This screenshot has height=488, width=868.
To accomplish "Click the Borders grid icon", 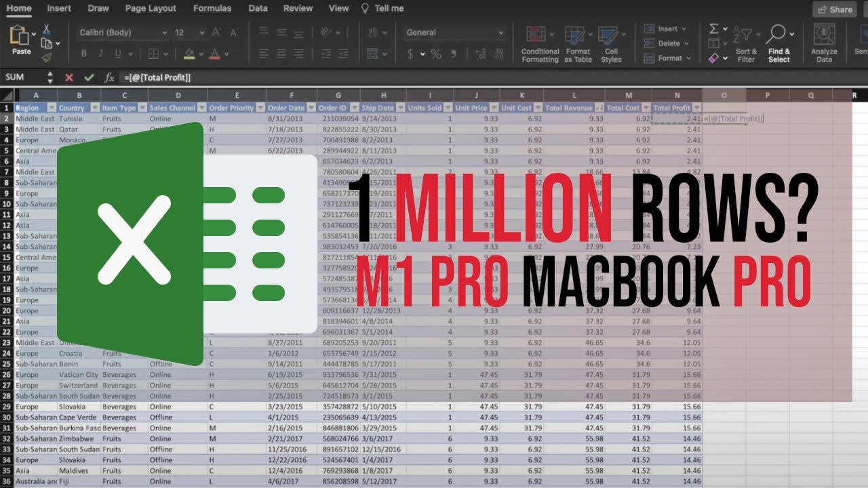I will tap(154, 54).
